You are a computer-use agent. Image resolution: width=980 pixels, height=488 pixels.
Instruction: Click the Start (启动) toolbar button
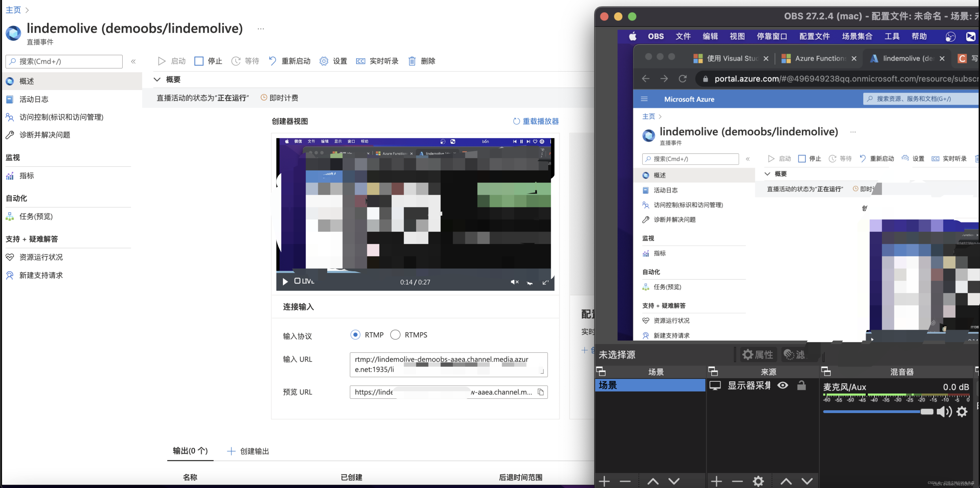[172, 61]
